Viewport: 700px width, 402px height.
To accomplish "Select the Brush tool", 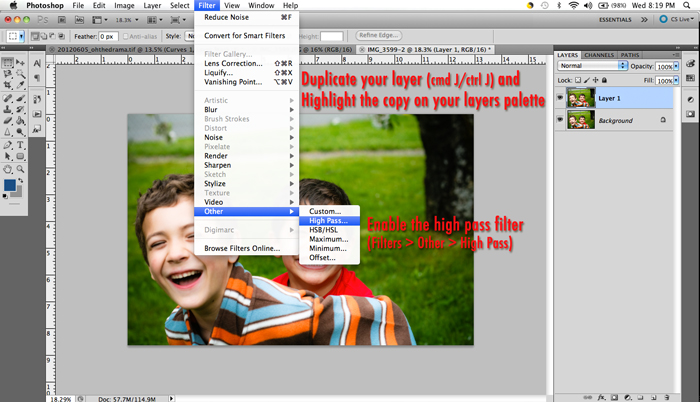I will click(20, 98).
